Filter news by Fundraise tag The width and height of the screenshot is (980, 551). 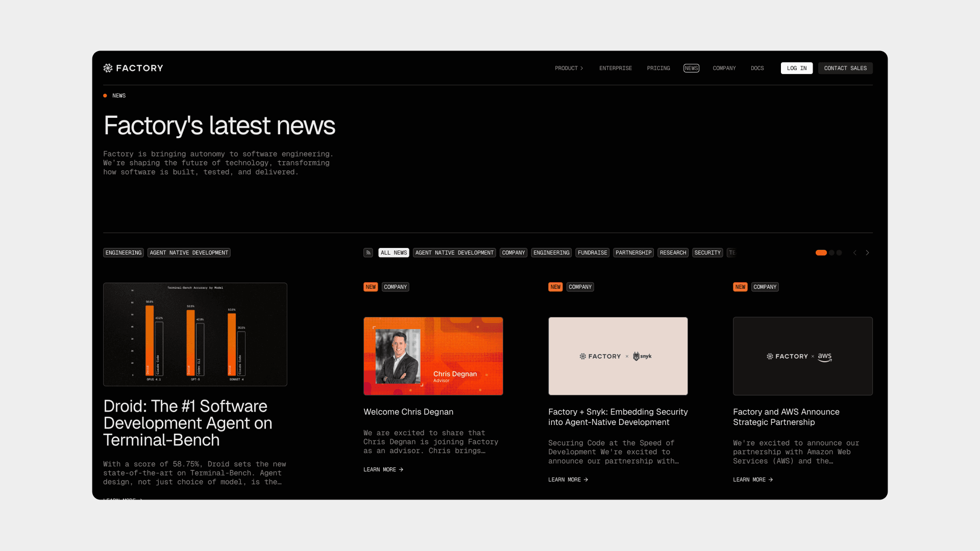592,253
